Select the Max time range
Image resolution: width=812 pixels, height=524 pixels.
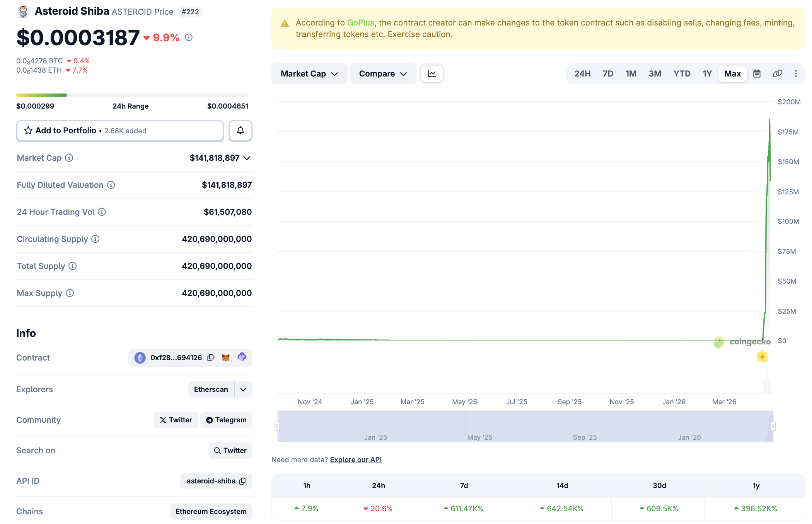pos(732,74)
